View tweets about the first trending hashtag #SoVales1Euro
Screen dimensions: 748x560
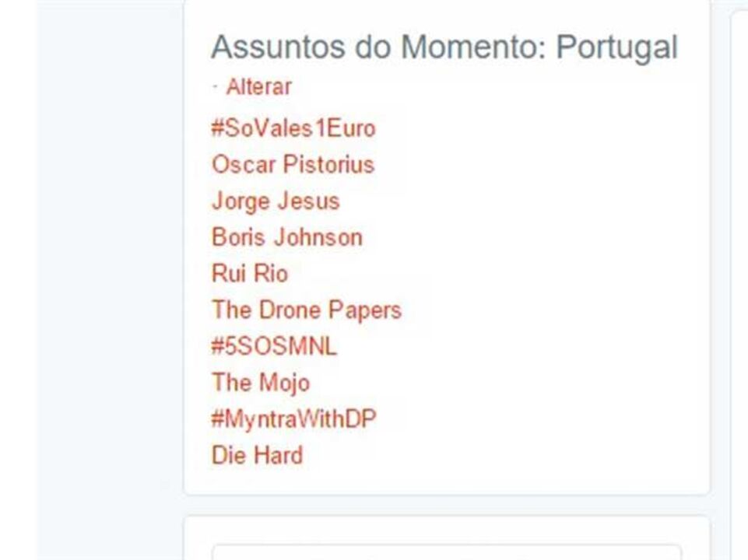pyautogui.click(x=293, y=128)
